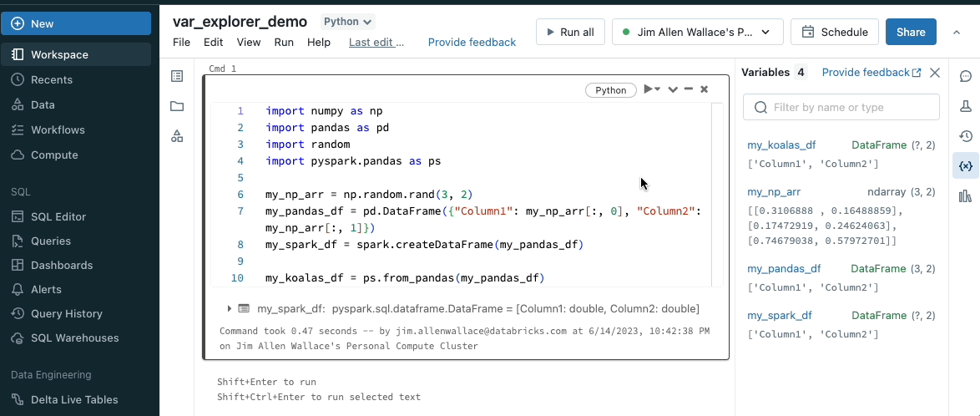Open the Run menu
Viewport: 980px width, 416px height.
coord(284,42)
